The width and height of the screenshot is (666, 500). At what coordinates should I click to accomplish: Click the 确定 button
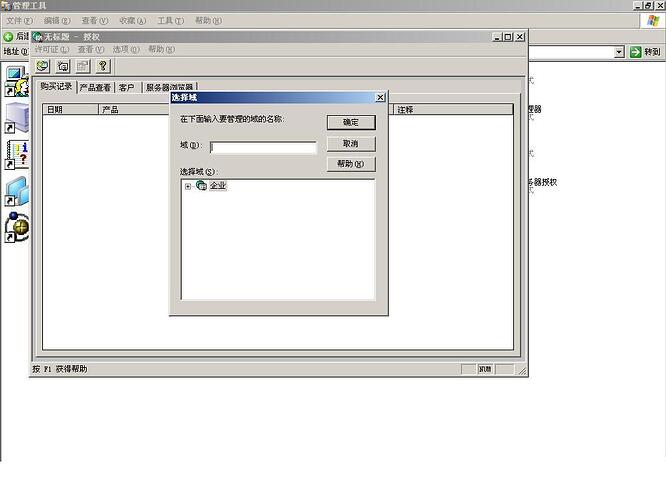pyautogui.click(x=350, y=122)
